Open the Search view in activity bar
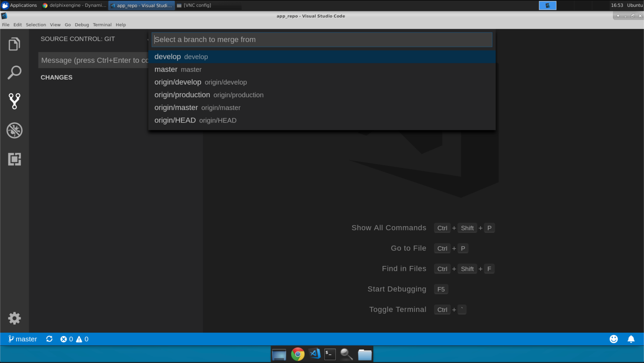The width and height of the screenshot is (644, 363). pyautogui.click(x=14, y=72)
